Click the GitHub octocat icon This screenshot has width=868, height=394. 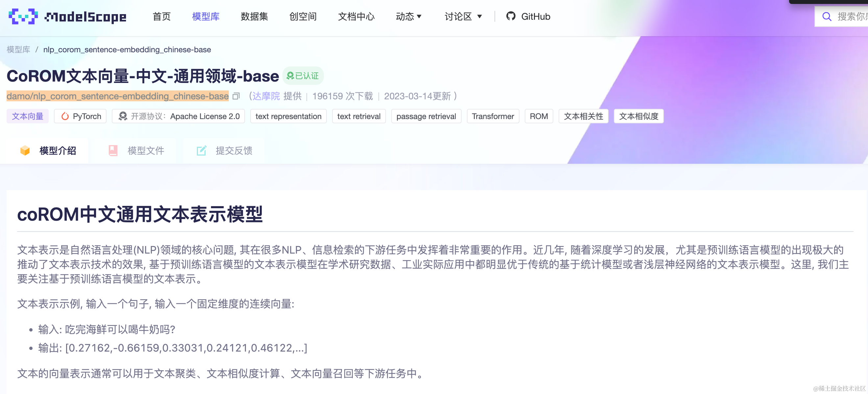pyautogui.click(x=511, y=16)
